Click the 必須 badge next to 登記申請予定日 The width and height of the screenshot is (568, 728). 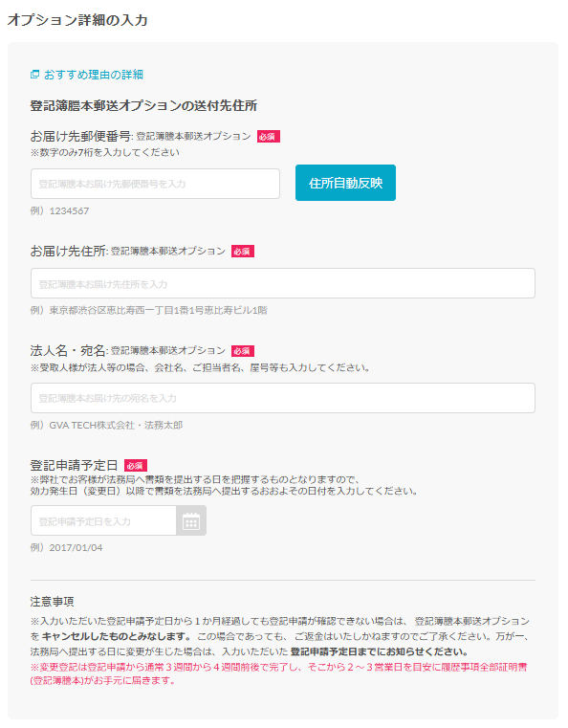point(136,465)
